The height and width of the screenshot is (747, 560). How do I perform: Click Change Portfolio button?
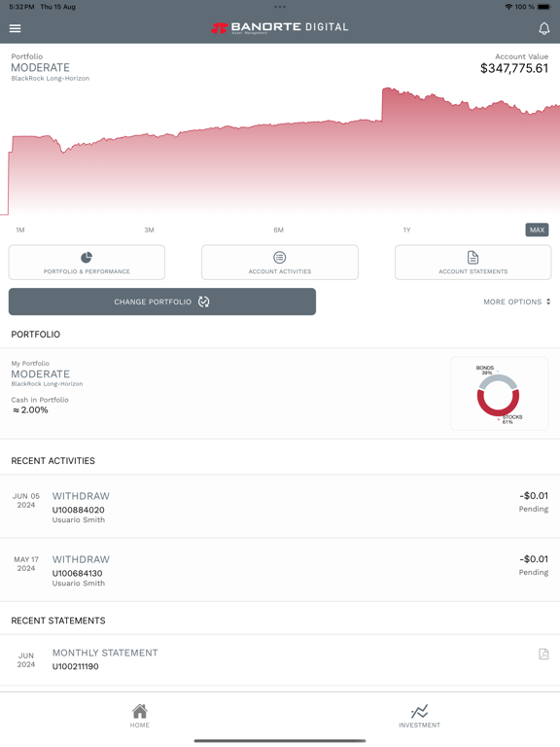[162, 302]
